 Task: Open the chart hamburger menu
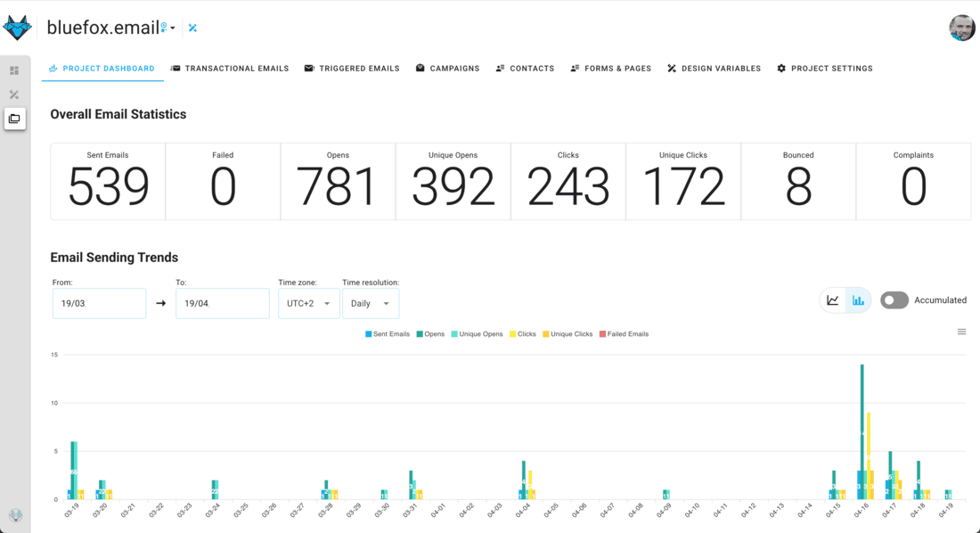961,332
